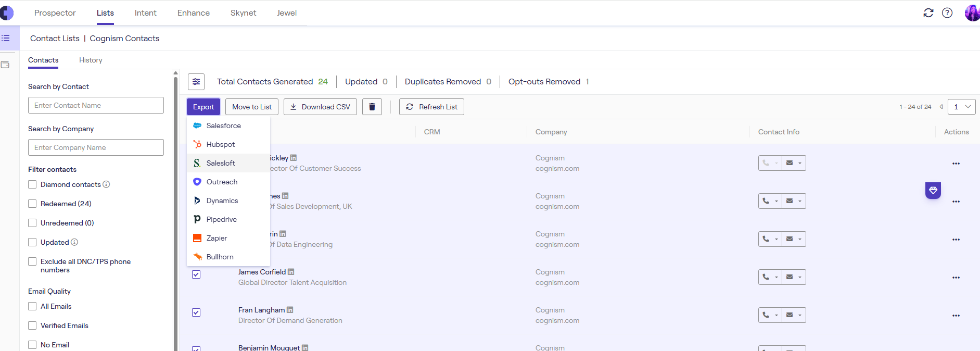Click the sidebar list menu icon
The width and height of the screenshot is (980, 351).
(x=6, y=38)
